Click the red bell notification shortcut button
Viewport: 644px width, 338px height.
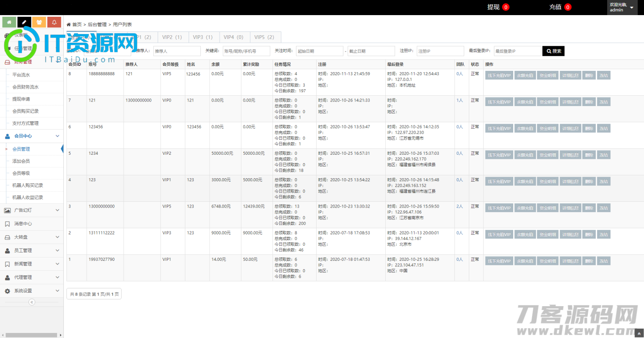54,22
